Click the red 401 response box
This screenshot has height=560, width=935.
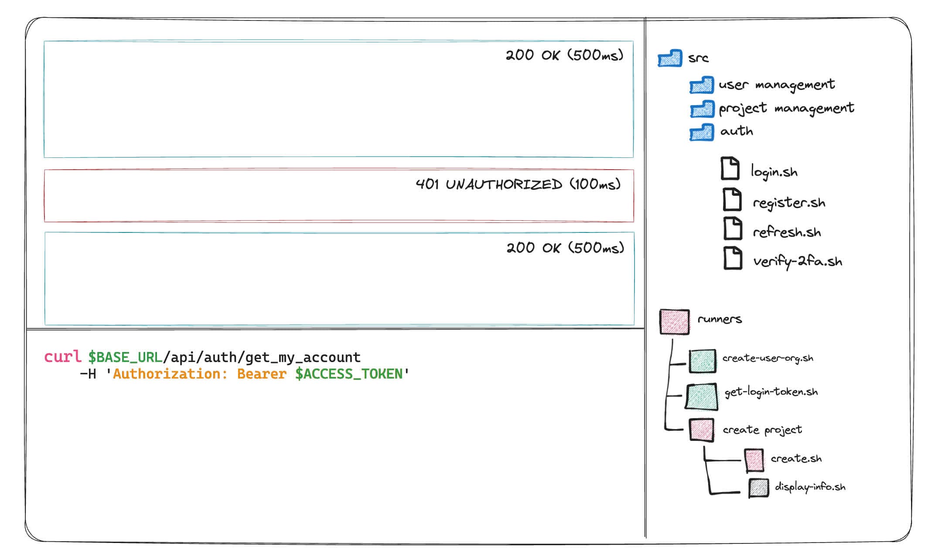[339, 196]
